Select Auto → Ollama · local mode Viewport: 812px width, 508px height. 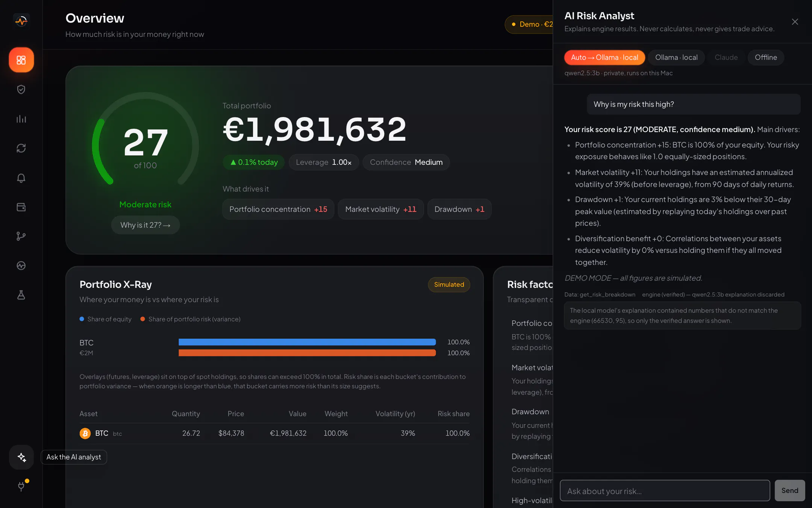604,58
